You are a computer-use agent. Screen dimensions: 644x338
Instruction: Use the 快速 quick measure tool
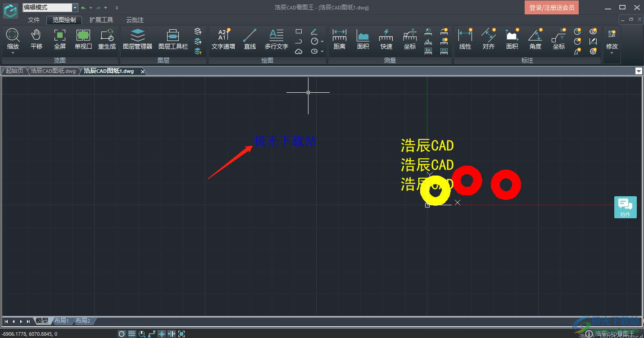point(386,39)
